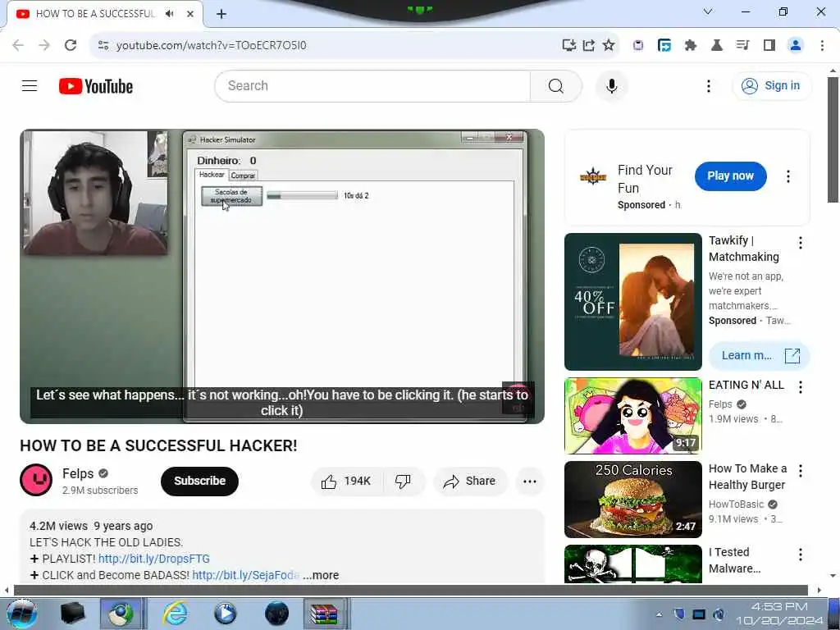Open I Tested Malware video title
Screen dimensions: 840x630
coord(734,559)
